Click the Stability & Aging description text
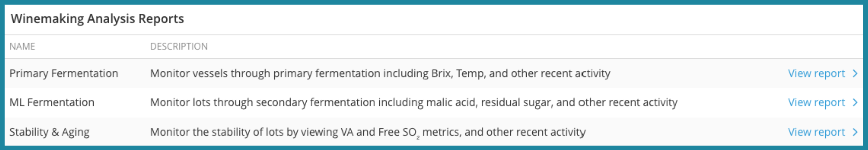The image size is (868, 150). (x=368, y=132)
